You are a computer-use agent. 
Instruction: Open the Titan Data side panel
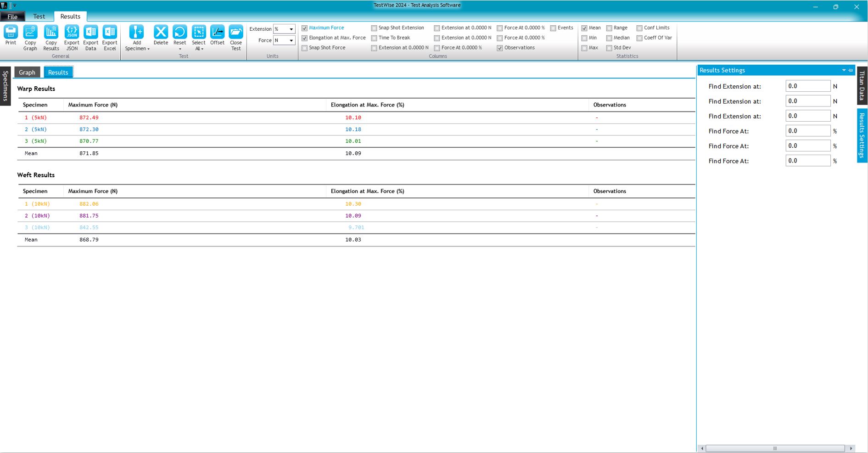[x=862, y=86]
